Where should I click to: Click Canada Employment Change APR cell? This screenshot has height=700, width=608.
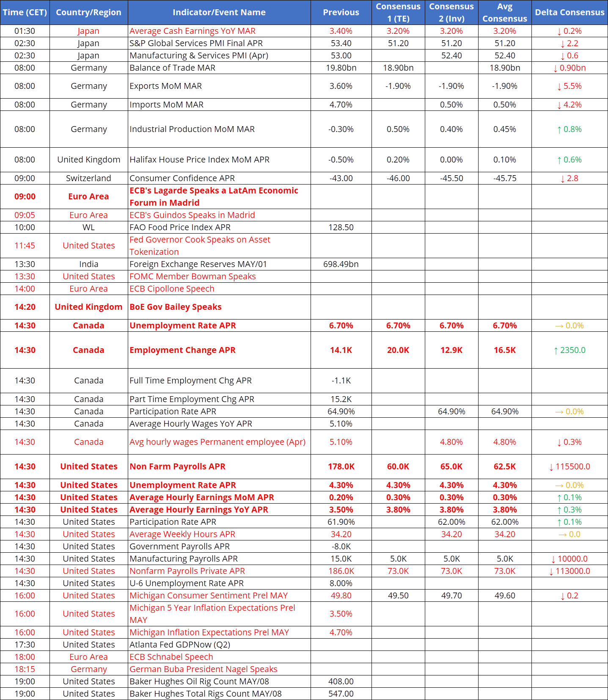click(219, 350)
